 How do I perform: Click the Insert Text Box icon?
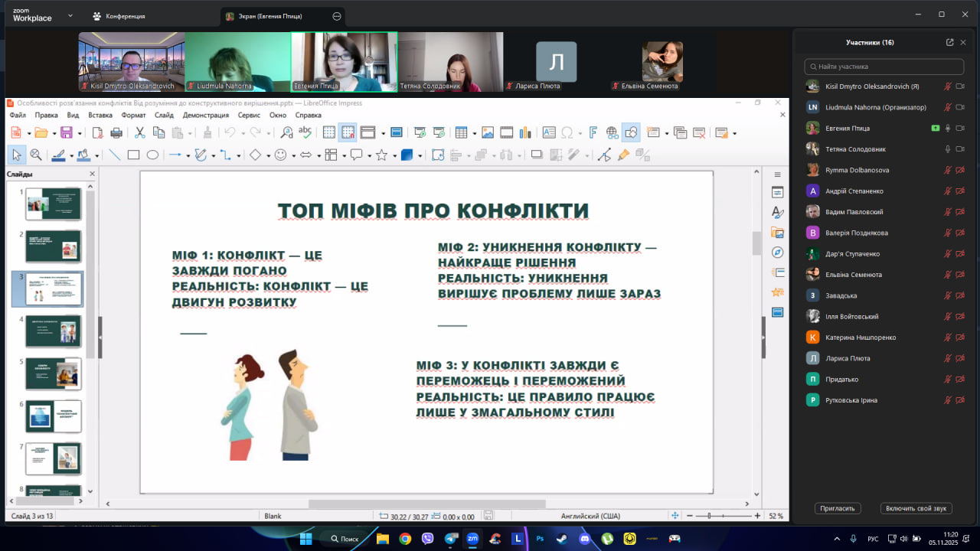tap(548, 132)
